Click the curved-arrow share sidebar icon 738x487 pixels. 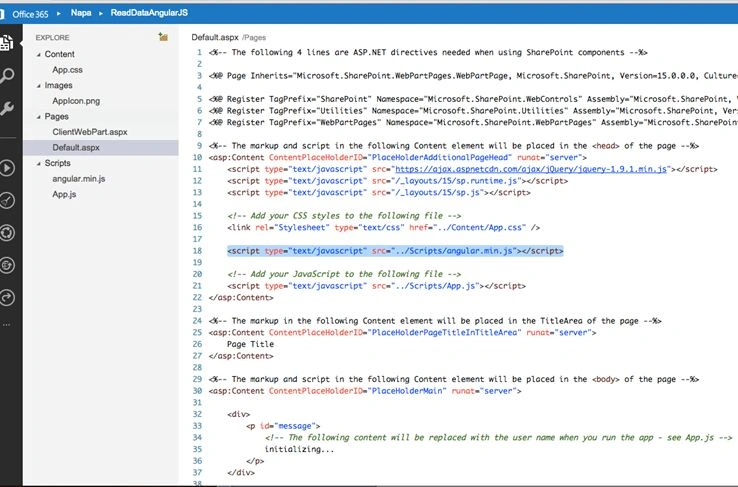click(7, 297)
